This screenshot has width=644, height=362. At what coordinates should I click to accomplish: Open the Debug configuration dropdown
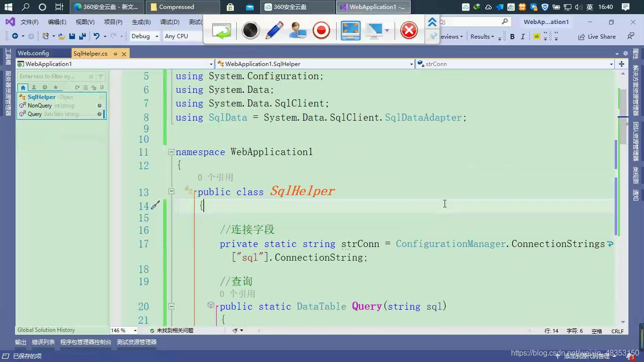pyautogui.click(x=144, y=36)
